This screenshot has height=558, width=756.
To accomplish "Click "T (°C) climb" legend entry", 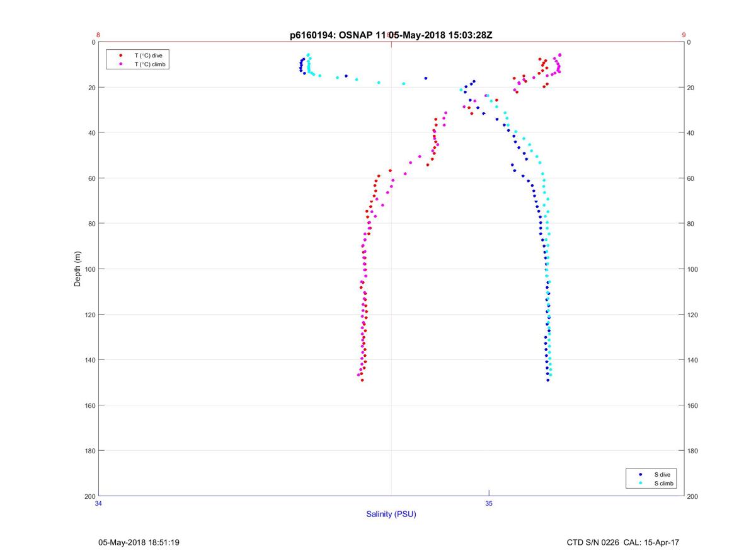I will [x=150, y=64].
